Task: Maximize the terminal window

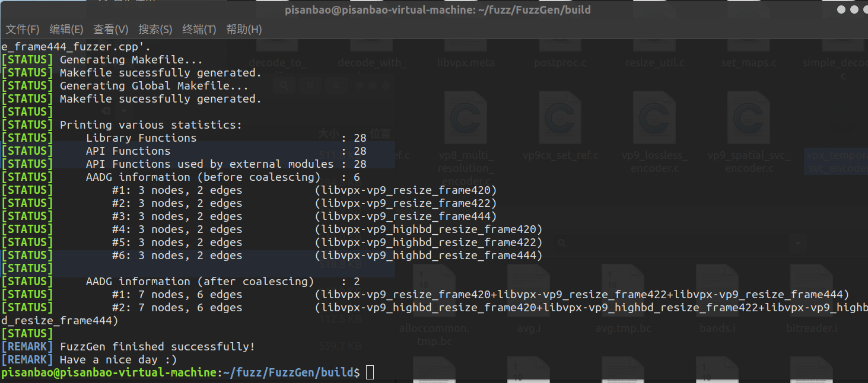Action: 855,9
